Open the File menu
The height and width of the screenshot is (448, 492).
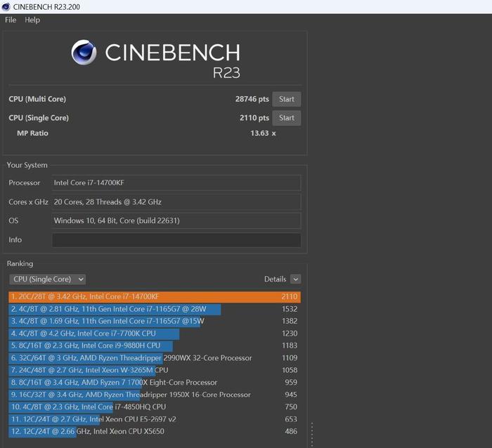(x=11, y=20)
